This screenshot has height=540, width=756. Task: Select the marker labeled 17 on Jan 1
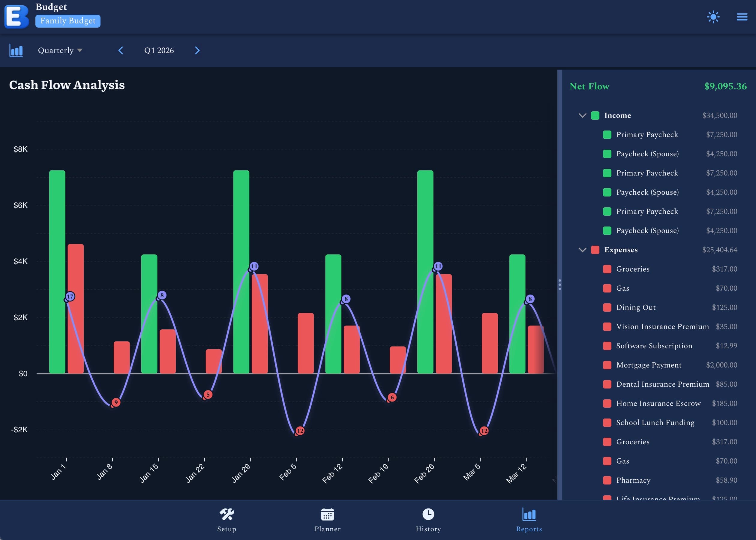click(x=70, y=296)
